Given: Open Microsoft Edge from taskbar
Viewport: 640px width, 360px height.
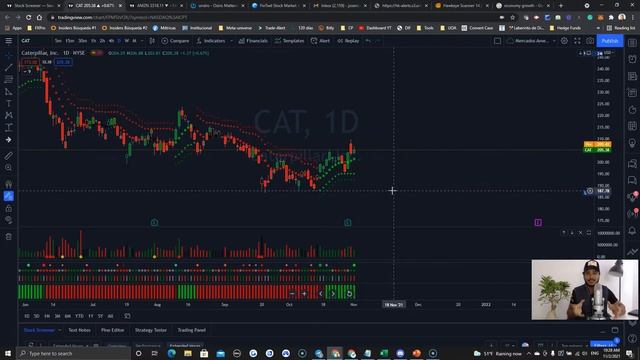Looking at the screenshot, I should (x=171, y=353).
